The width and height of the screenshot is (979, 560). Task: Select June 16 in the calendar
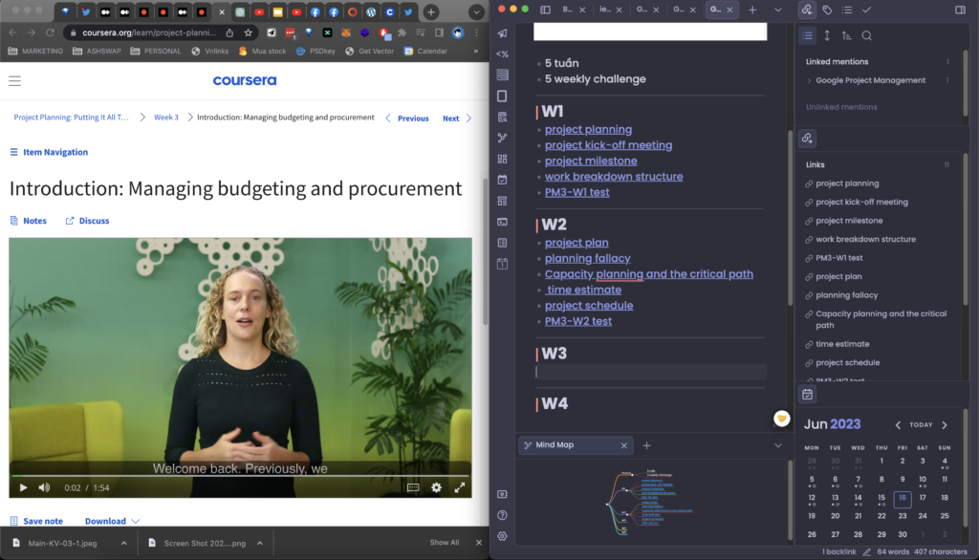[902, 498]
